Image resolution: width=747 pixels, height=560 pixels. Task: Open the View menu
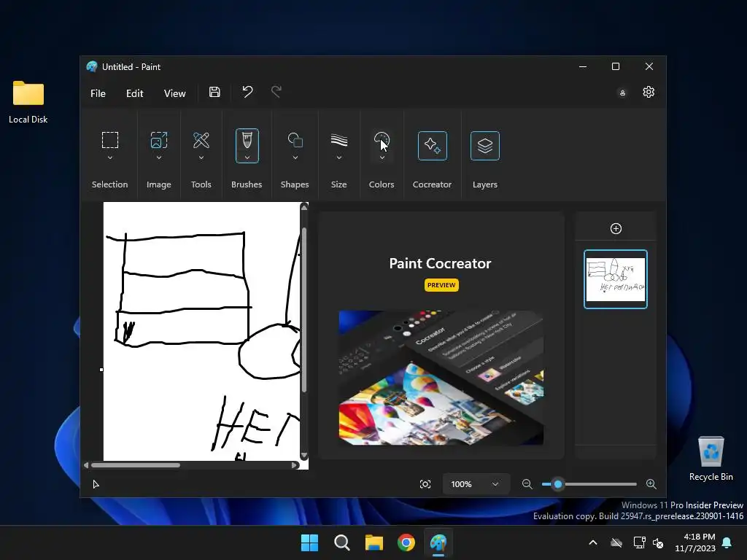click(175, 93)
